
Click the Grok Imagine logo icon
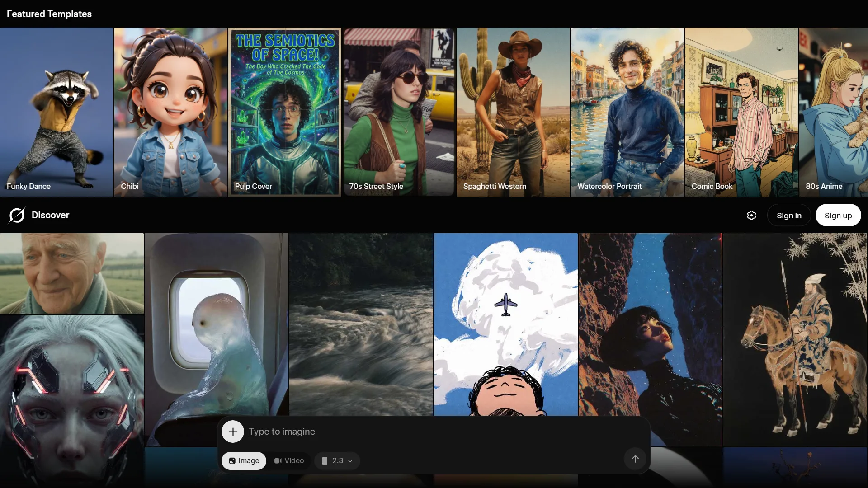click(x=17, y=216)
